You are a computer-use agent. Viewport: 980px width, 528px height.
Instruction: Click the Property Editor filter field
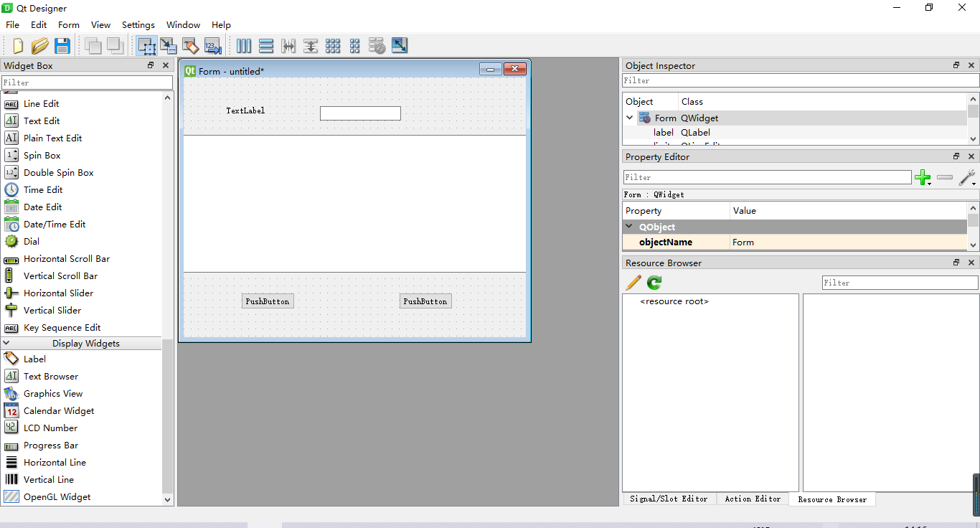[767, 177]
